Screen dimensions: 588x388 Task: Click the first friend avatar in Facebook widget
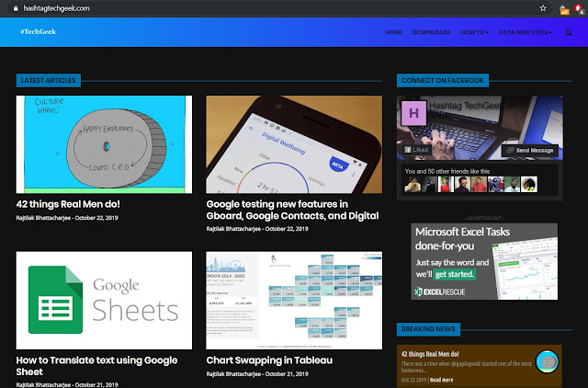(x=413, y=184)
